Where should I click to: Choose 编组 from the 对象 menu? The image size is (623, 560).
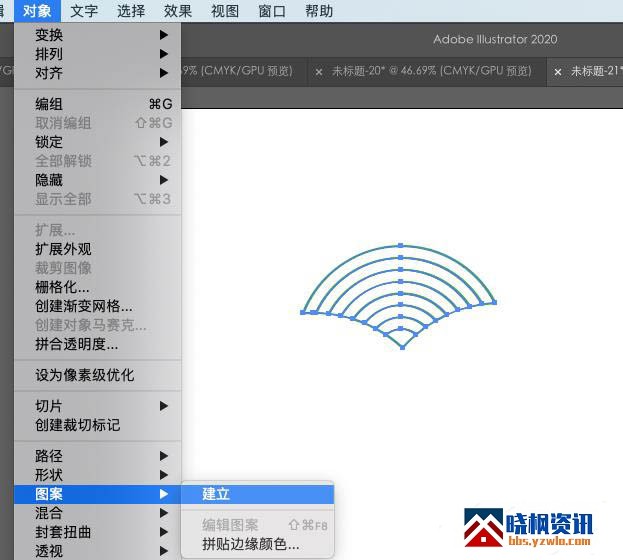(49, 104)
